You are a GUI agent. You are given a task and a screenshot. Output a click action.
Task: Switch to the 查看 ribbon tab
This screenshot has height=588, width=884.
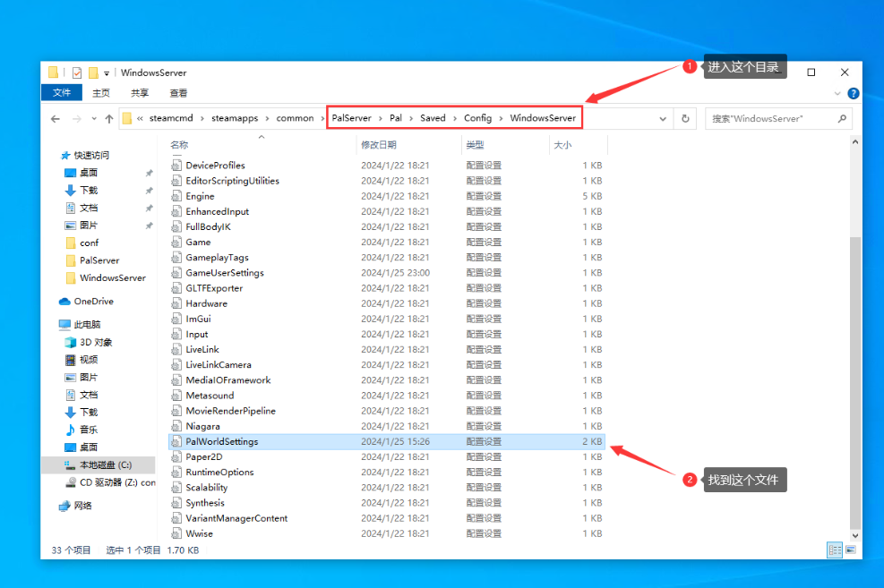click(x=179, y=93)
